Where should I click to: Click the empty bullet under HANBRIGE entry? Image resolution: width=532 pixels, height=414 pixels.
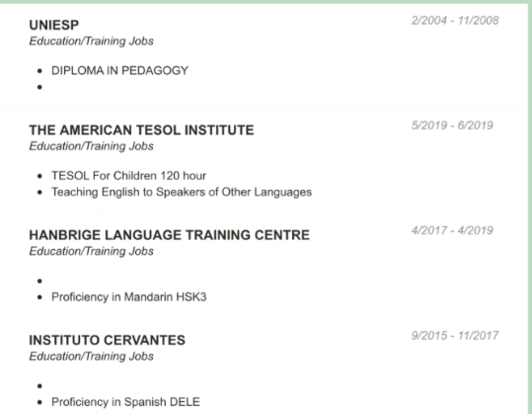coord(39,281)
